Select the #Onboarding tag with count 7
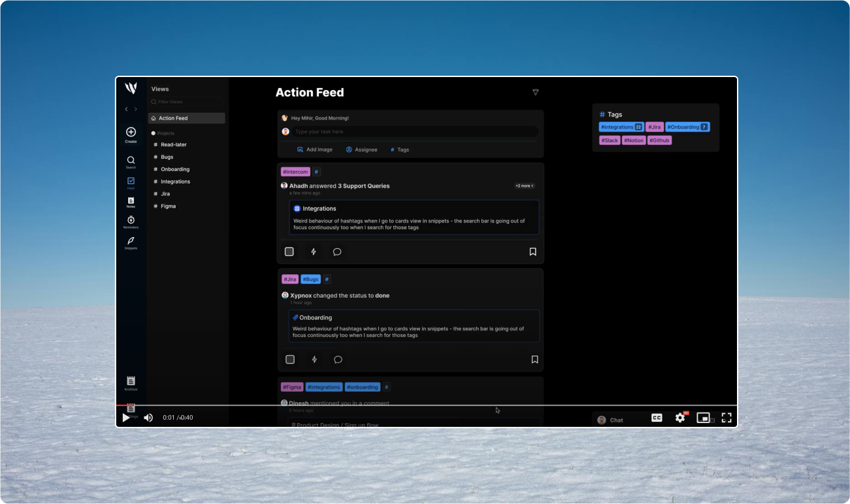The image size is (850, 504). tap(688, 127)
